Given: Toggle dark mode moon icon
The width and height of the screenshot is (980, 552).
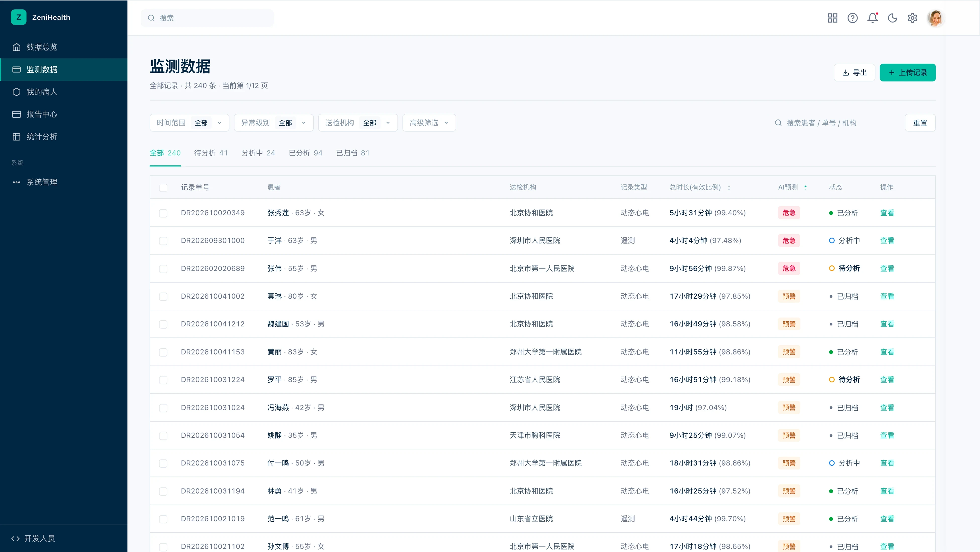Looking at the screenshot, I should tap(892, 18).
